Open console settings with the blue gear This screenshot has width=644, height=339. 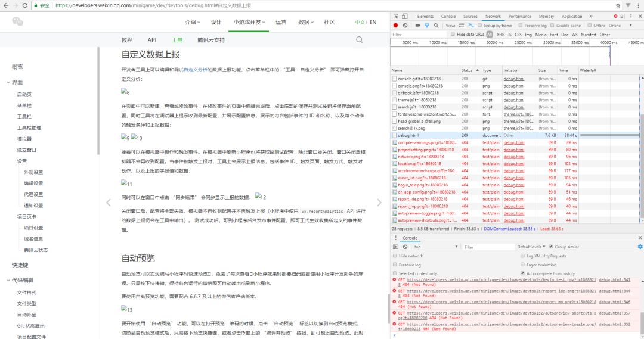(640, 247)
